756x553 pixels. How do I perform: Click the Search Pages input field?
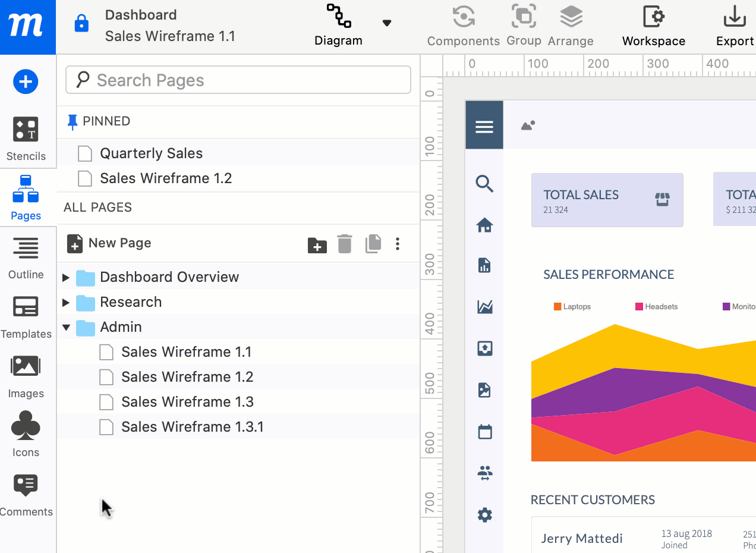click(238, 79)
